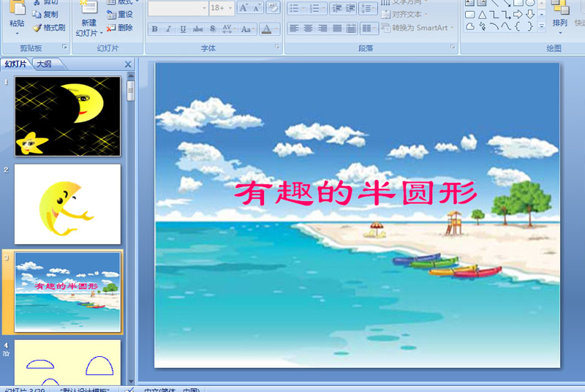This screenshot has width=585, height=392.
Task: Open the Paste dropdown arrow below 粘贴
Action: tap(17, 34)
